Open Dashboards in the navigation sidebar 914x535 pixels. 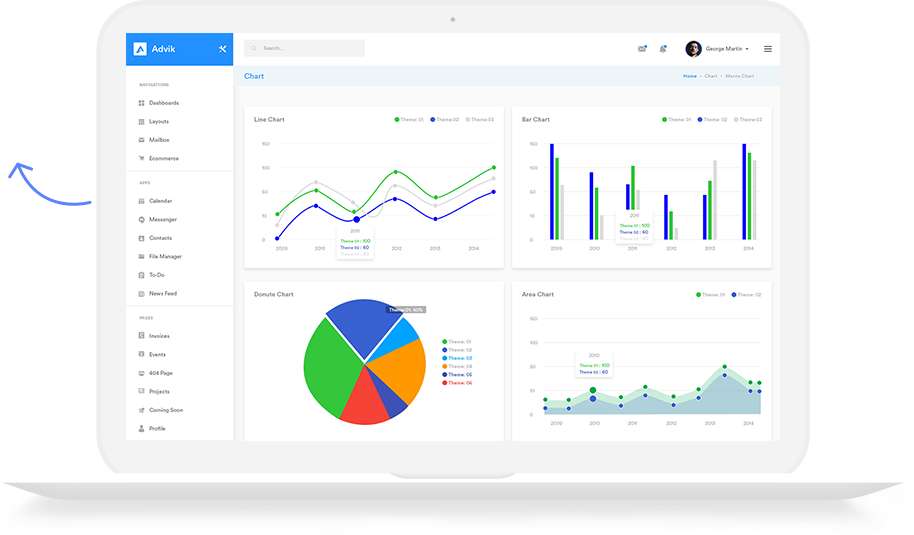click(x=163, y=103)
